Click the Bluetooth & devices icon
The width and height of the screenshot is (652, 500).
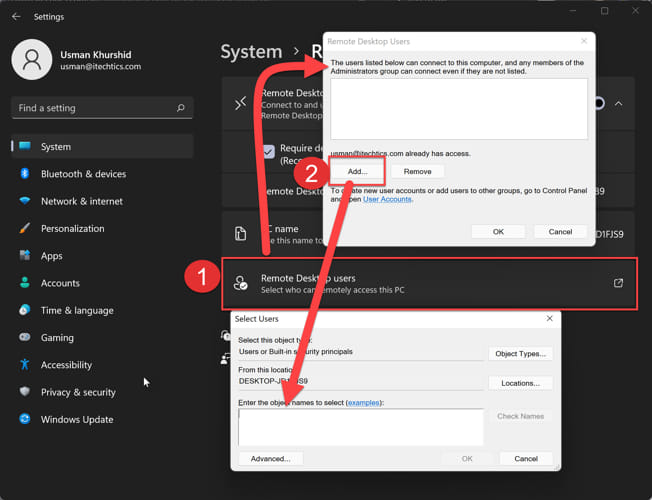[x=25, y=174]
